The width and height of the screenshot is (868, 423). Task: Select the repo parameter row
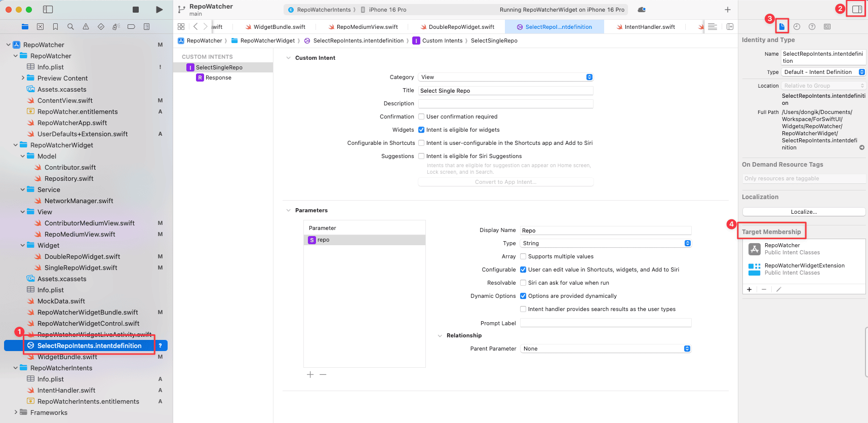point(365,240)
